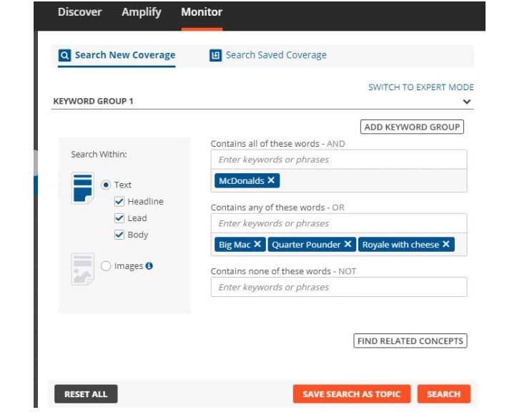Delete the Quarter Pounder tag
The height and width of the screenshot is (420, 527).
348,245
